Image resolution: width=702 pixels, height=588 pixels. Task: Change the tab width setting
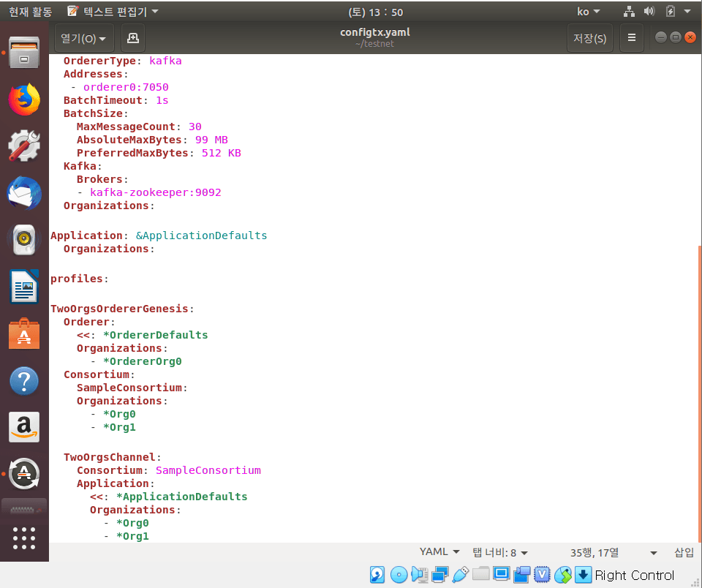500,553
